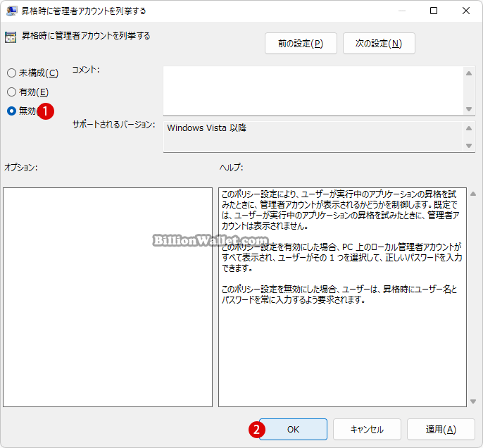Viewport: 483px width, 448px height.
Task: Minimize the policy dialog window
Action: 401,11
